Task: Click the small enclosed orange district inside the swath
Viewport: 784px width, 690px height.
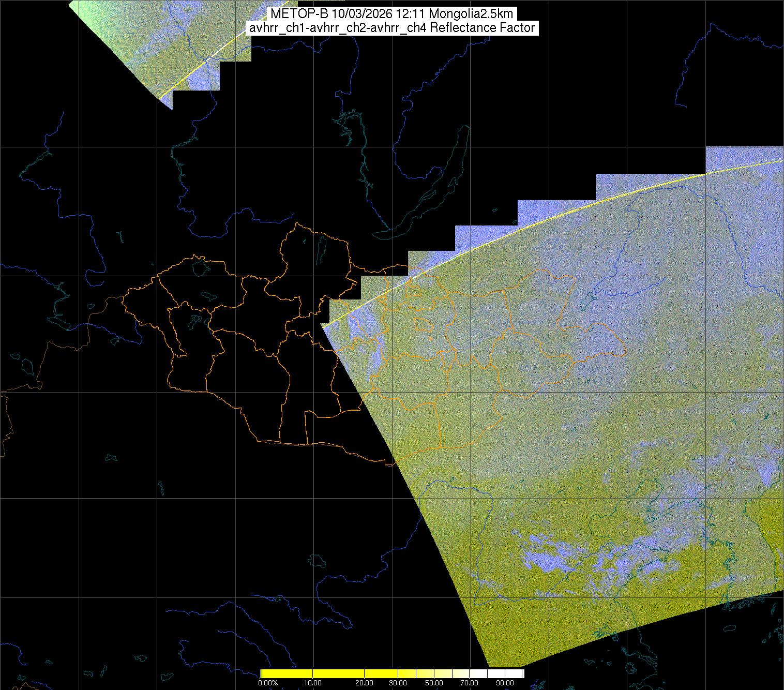Action: [x=424, y=325]
